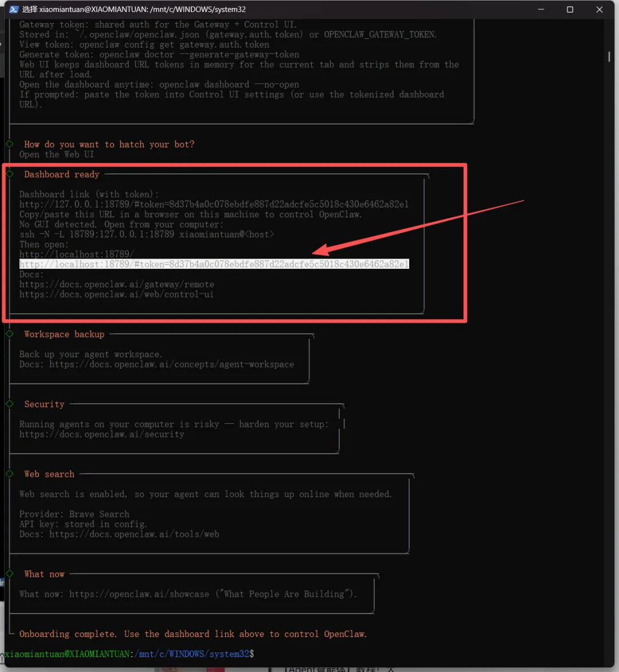Click 'Generate token: openclaw doctor' line
619x672 pixels.
tap(159, 54)
